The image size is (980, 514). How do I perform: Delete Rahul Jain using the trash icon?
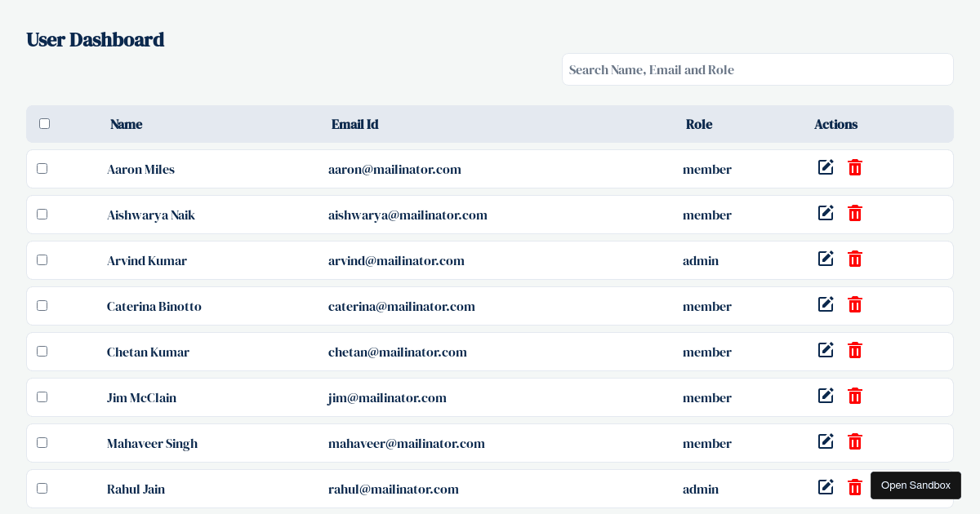[x=855, y=488]
